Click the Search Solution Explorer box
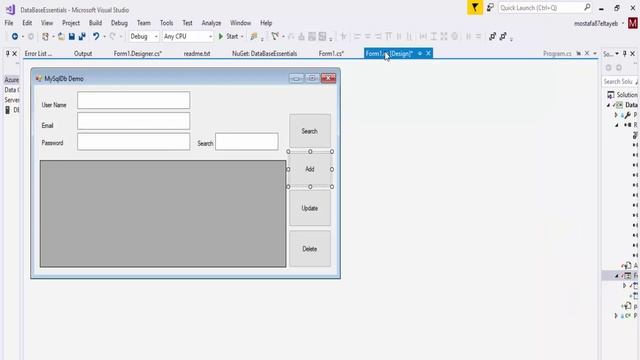 tap(620, 82)
